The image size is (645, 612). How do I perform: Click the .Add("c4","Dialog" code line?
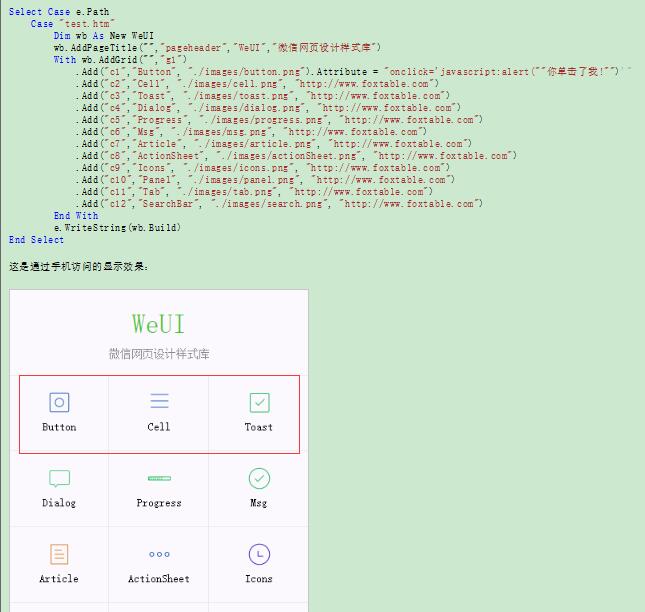point(268,107)
